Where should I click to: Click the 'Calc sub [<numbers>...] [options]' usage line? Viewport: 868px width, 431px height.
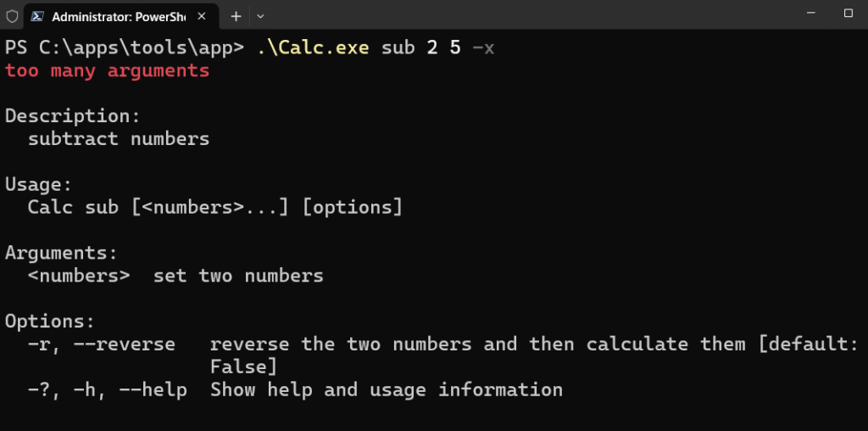(x=214, y=207)
